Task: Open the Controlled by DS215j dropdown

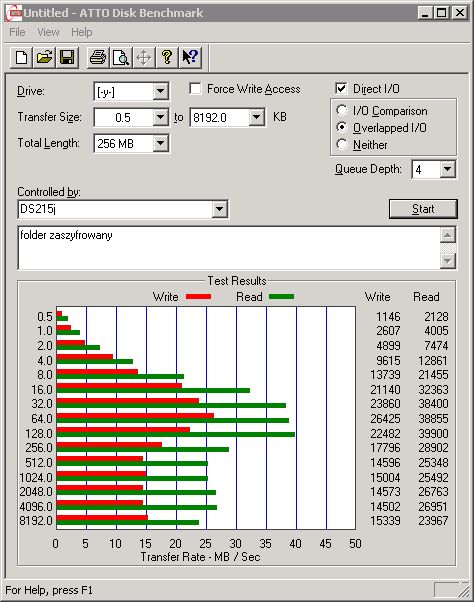Action: click(219, 209)
